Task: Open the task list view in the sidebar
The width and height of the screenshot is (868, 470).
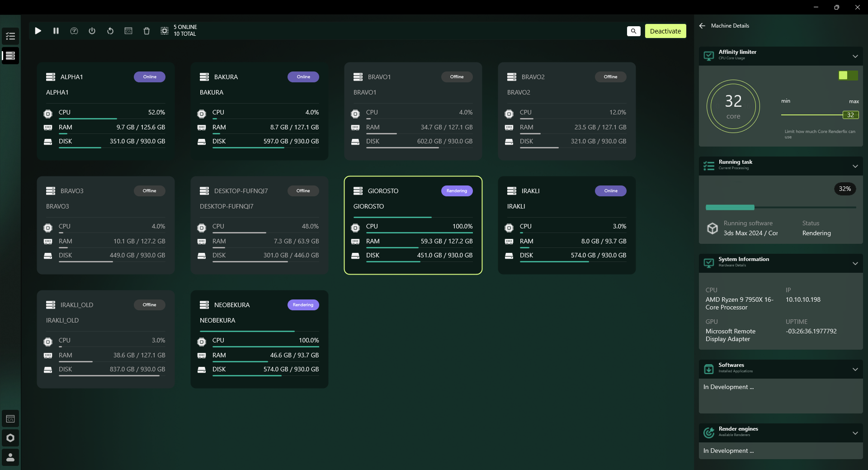Action: 10,36
